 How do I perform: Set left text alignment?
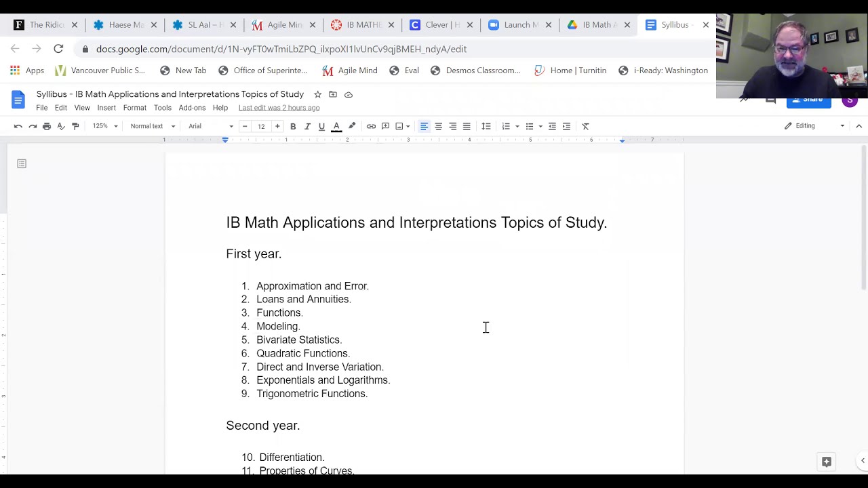click(x=424, y=126)
